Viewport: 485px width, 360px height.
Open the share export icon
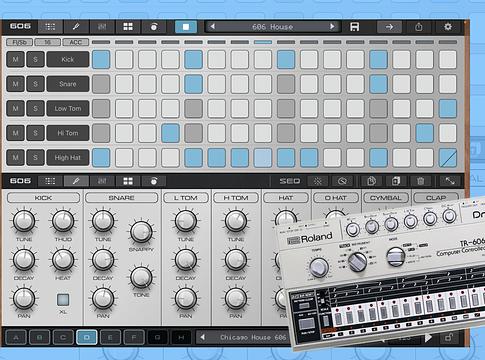point(419,27)
